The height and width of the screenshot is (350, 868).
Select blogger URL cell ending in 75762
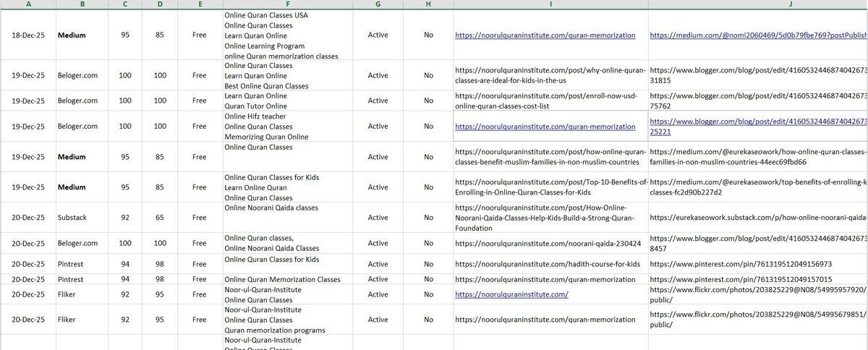pos(758,101)
